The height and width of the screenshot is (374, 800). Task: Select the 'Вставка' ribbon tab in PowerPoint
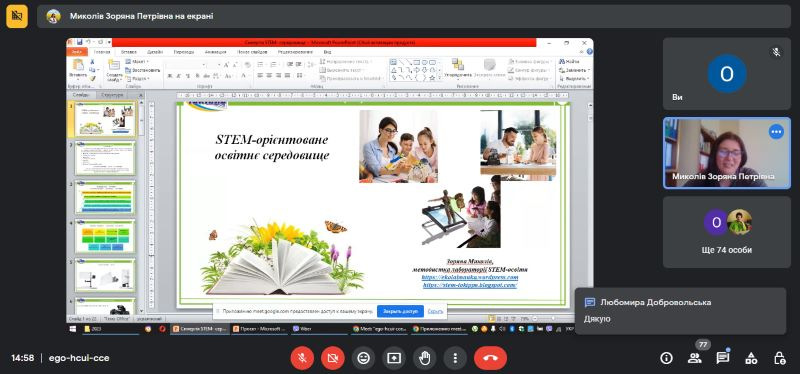[x=129, y=52]
